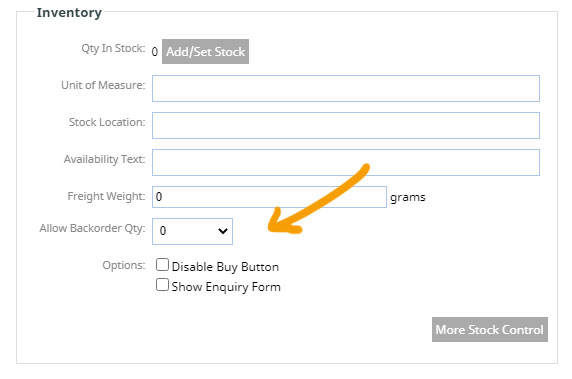
Task: Click the Add/Set Stock button
Action: click(205, 51)
